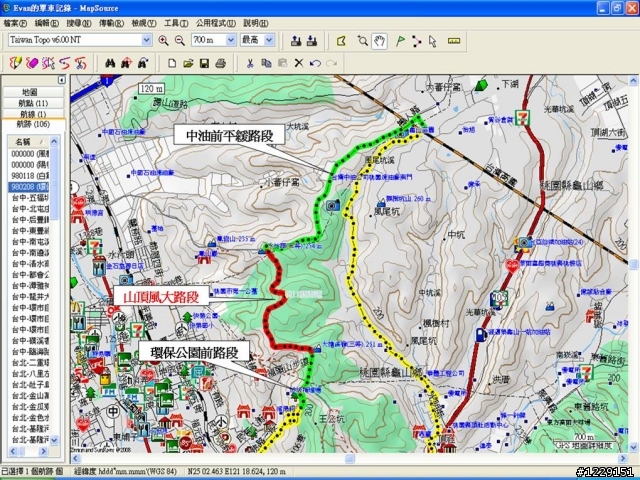
Task: Switch to the 航點 (11) tab
Action: pos(33,103)
